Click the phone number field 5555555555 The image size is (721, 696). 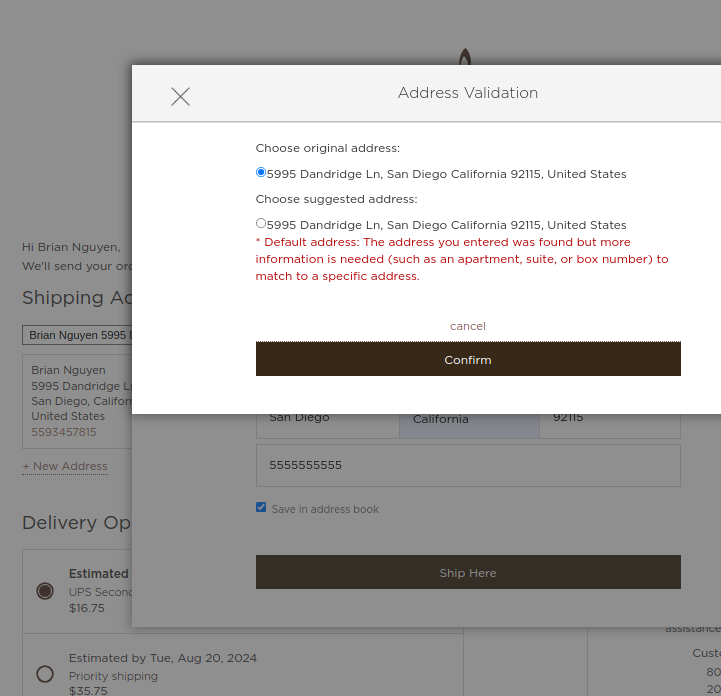(x=467, y=465)
